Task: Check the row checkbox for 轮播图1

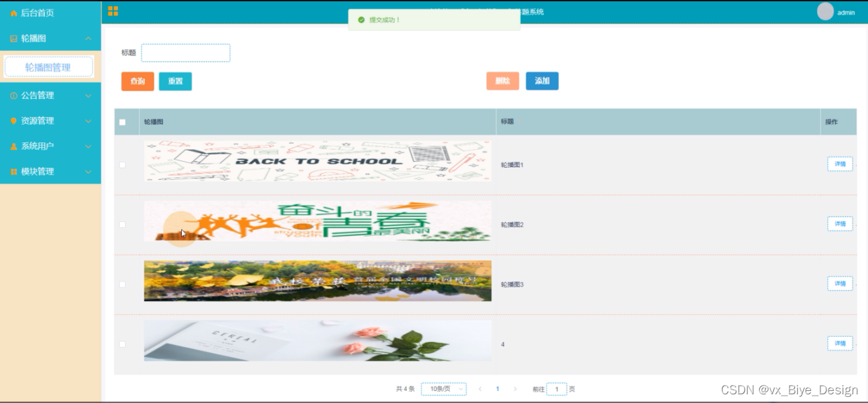Action: coord(122,165)
